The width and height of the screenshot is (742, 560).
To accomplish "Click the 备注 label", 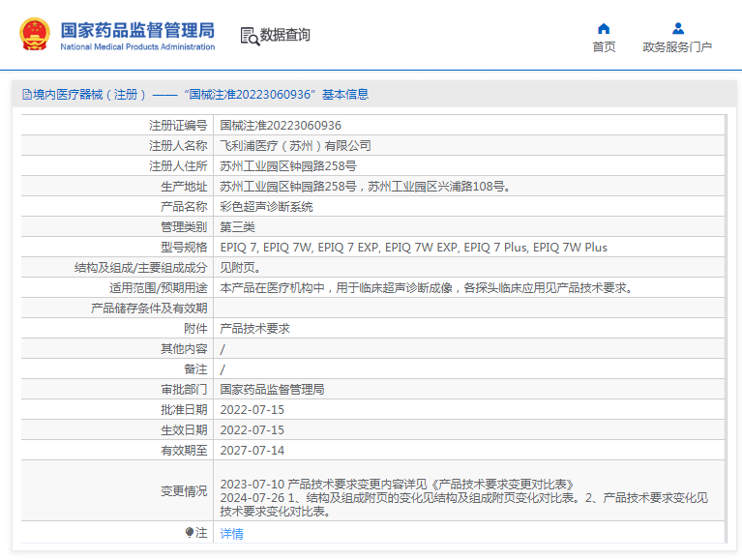I will click(x=195, y=369).
